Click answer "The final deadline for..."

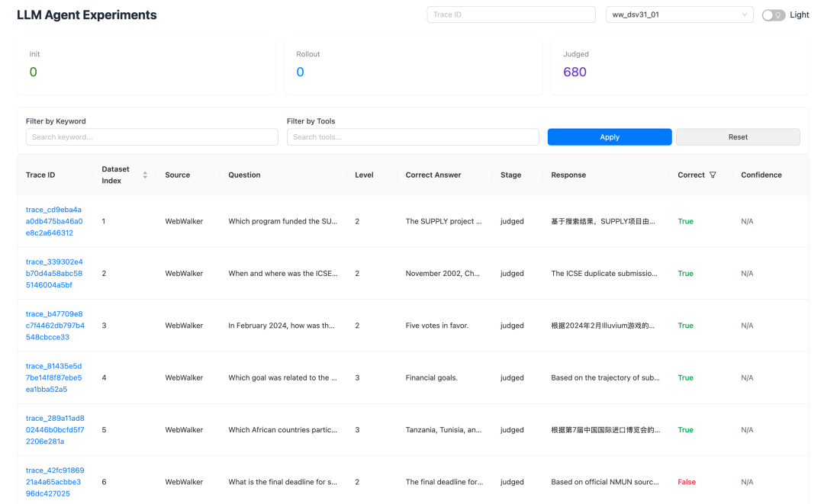[444, 481]
